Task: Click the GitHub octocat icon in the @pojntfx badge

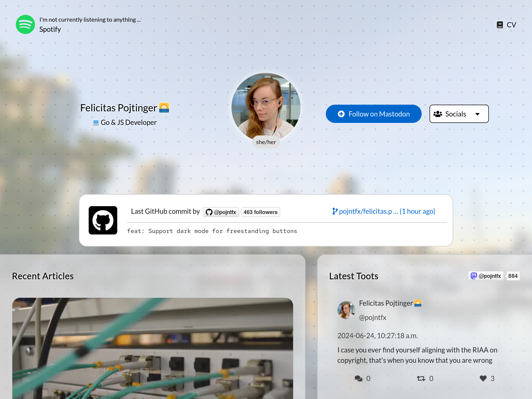Action: tap(209, 212)
